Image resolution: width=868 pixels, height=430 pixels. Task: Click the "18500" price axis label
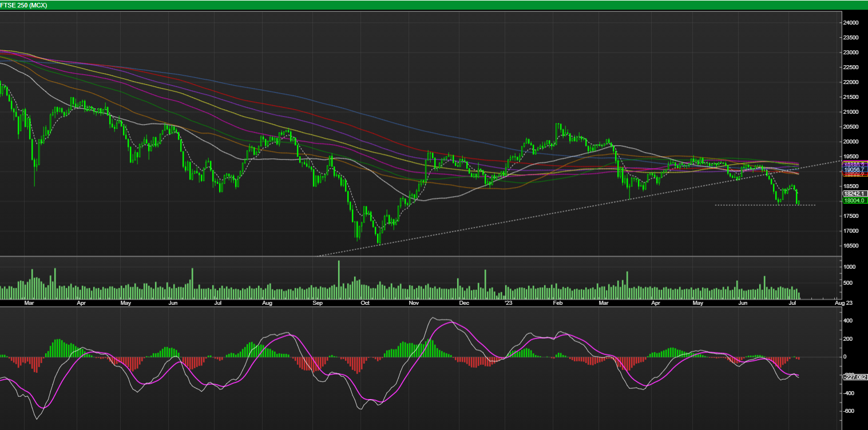coord(851,186)
